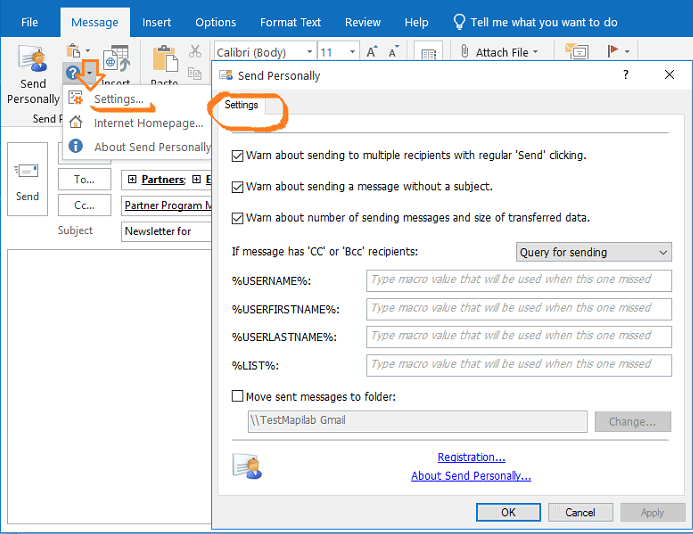Open the File tab
The height and width of the screenshot is (534, 693).
30,22
